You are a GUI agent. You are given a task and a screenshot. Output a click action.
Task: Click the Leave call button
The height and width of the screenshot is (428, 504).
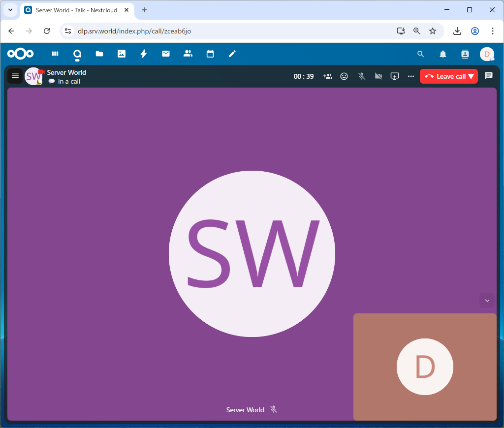click(444, 76)
